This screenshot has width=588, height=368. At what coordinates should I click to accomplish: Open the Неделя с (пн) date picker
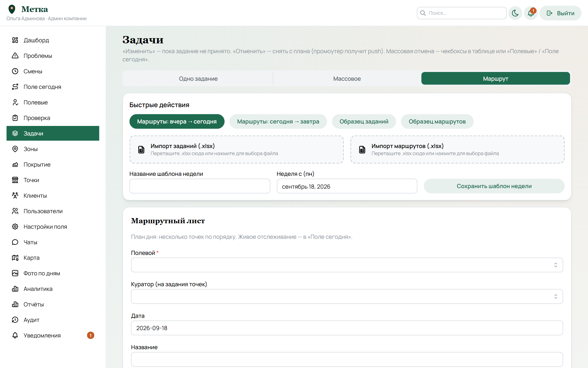[347, 186]
